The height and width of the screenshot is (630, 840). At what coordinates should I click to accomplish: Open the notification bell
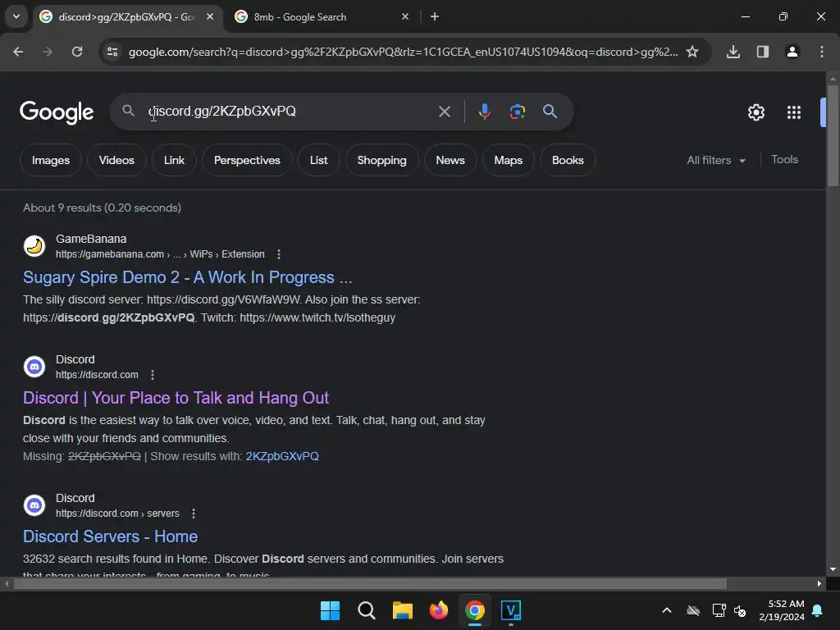coord(818,610)
